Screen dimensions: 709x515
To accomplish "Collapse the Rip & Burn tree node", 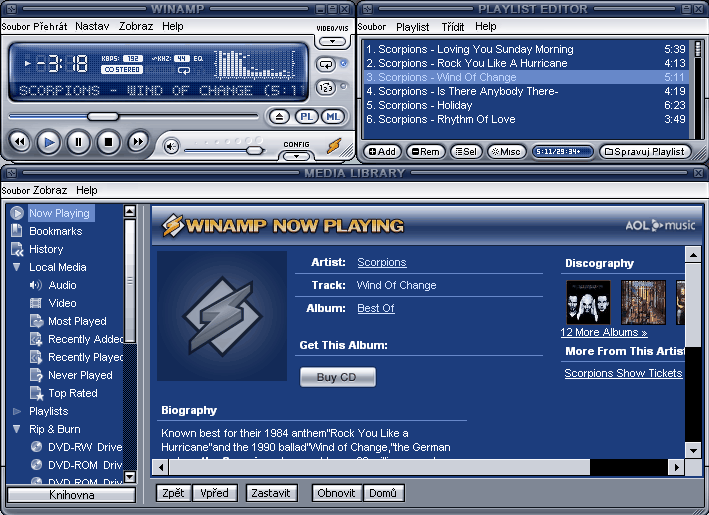I will tap(17, 429).
